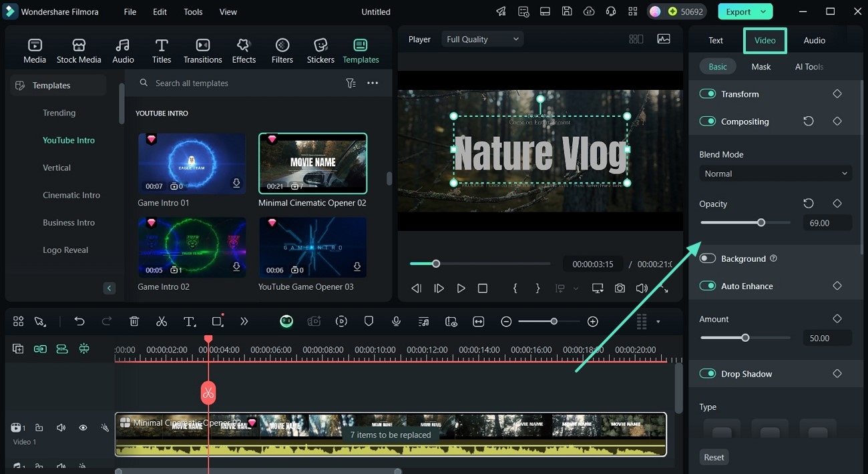Collapse the Templates category header
The image size is (868, 474).
58,85
